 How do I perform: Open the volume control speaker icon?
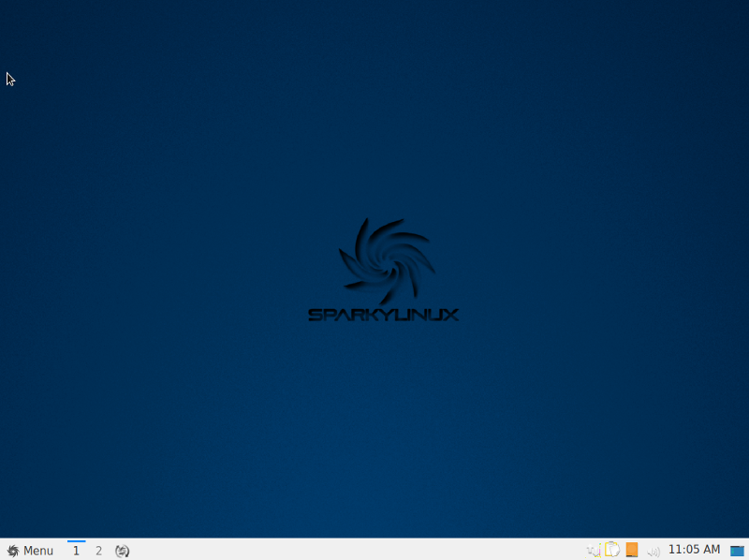pos(654,551)
